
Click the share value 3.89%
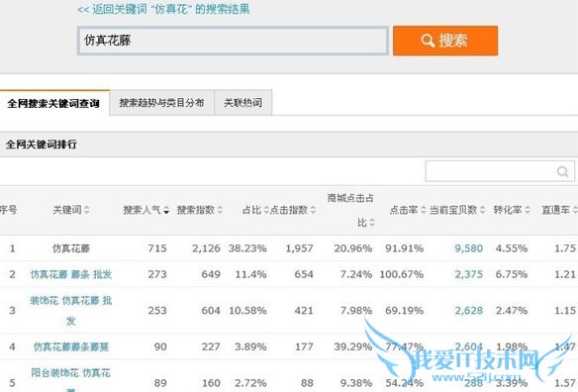250,346
